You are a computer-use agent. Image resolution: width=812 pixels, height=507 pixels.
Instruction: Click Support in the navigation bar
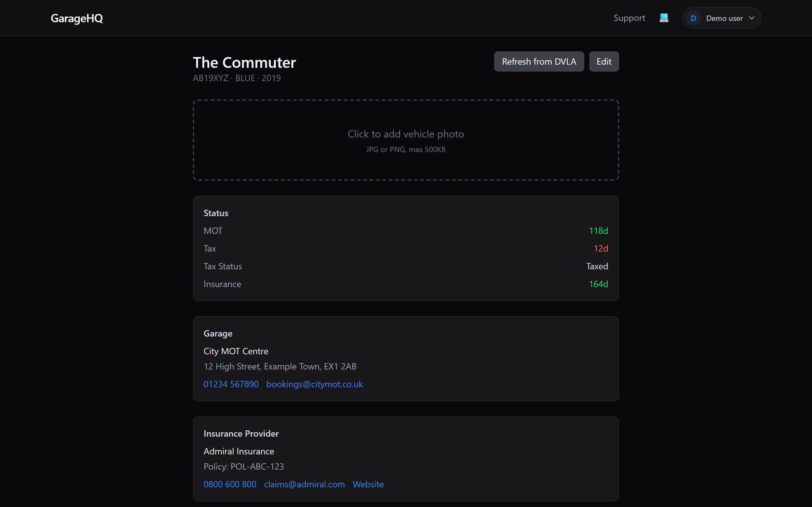629,18
